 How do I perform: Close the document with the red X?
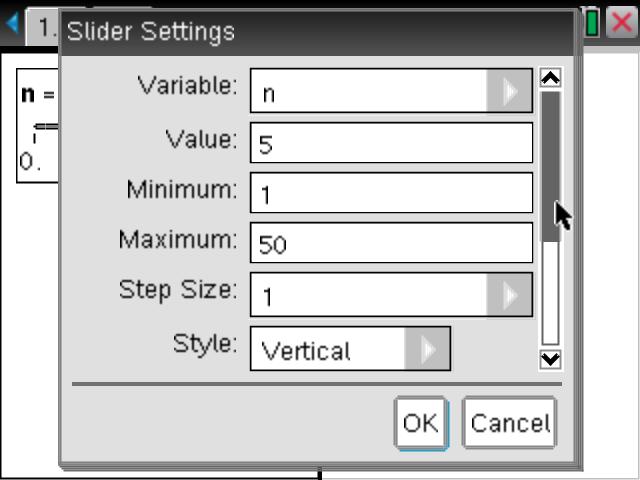coord(621,24)
